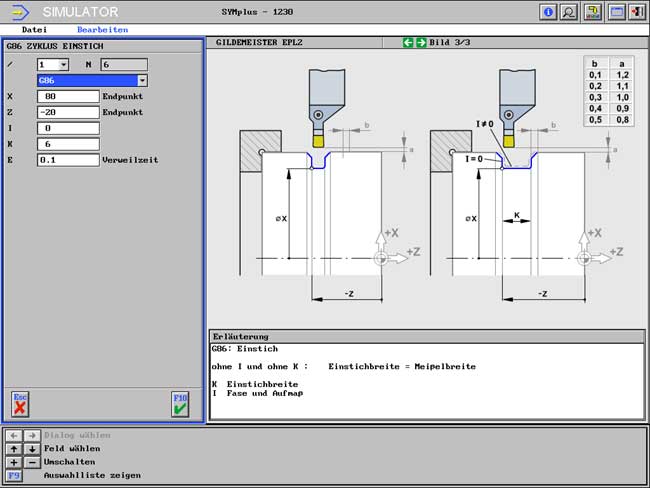Click the yellow machine tool icon
650x488 pixels.
[593, 12]
